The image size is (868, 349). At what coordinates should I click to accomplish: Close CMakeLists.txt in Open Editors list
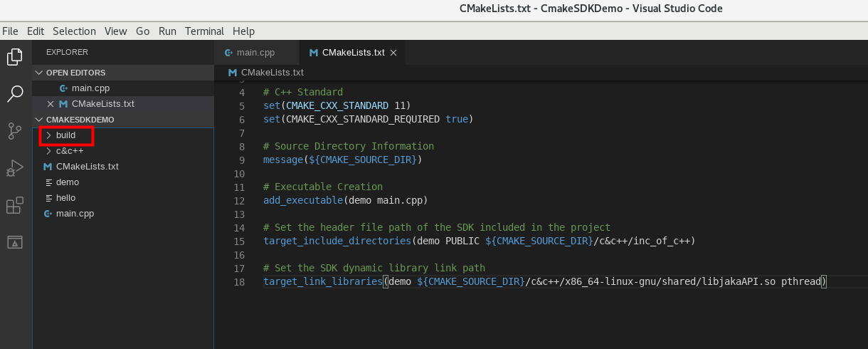point(50,104)
